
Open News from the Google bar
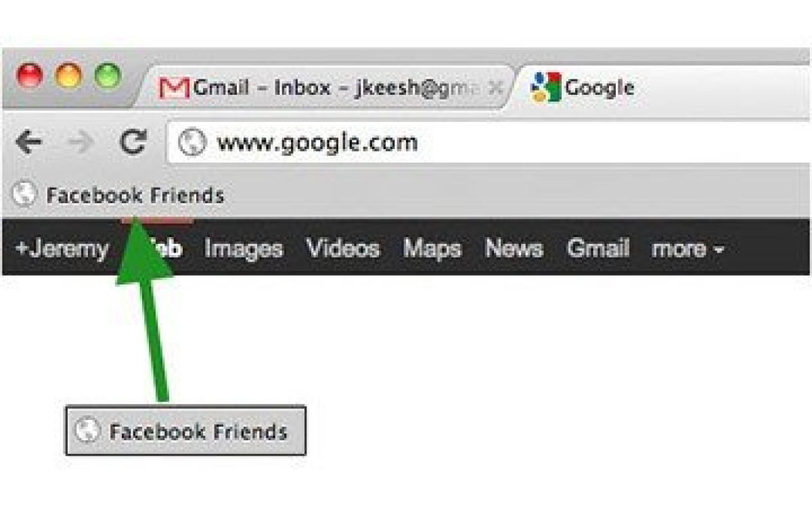pos(514,249)
